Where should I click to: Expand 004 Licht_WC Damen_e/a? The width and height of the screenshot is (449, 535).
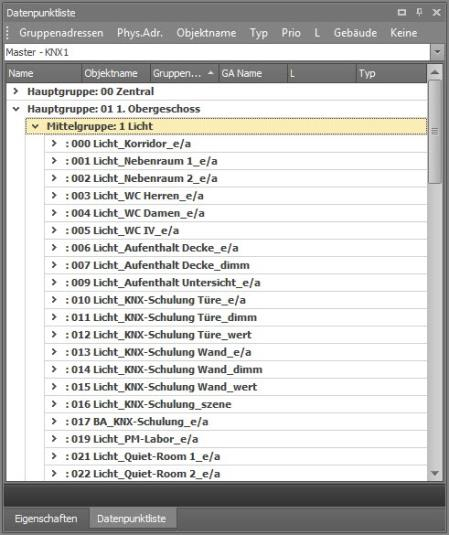pyautogui.click(x=54, y=213)
